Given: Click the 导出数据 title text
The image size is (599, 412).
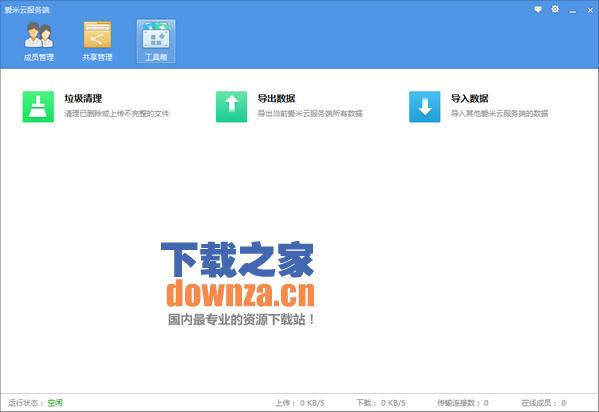Looking at the screenshot, I should click(276, 99).
